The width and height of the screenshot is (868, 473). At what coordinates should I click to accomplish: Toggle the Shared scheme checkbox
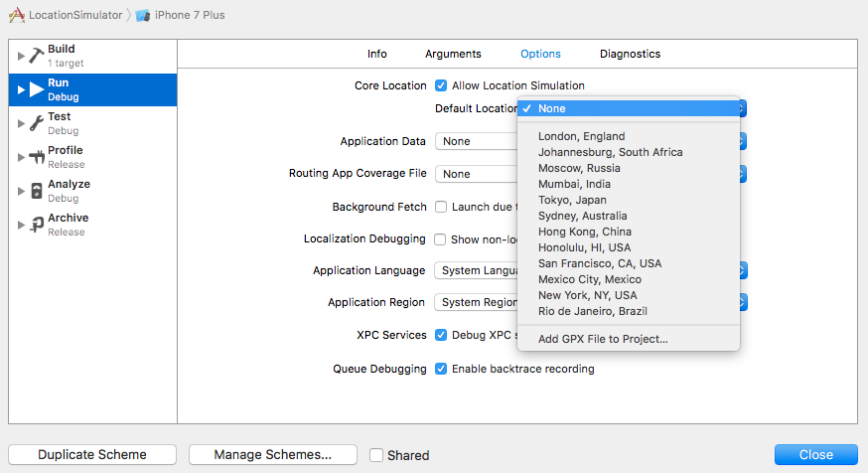coord(376,455)
